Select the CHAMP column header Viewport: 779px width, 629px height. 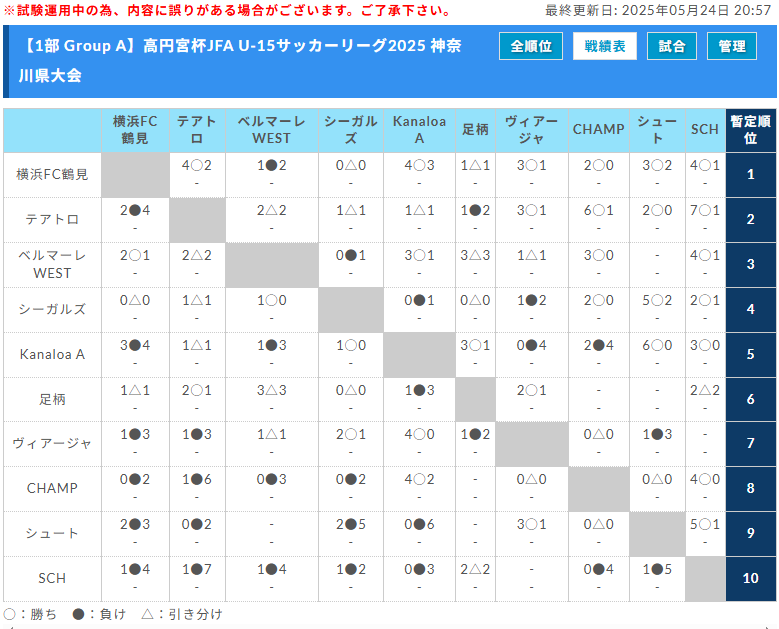pyautogui.click(x=598, y=129)
